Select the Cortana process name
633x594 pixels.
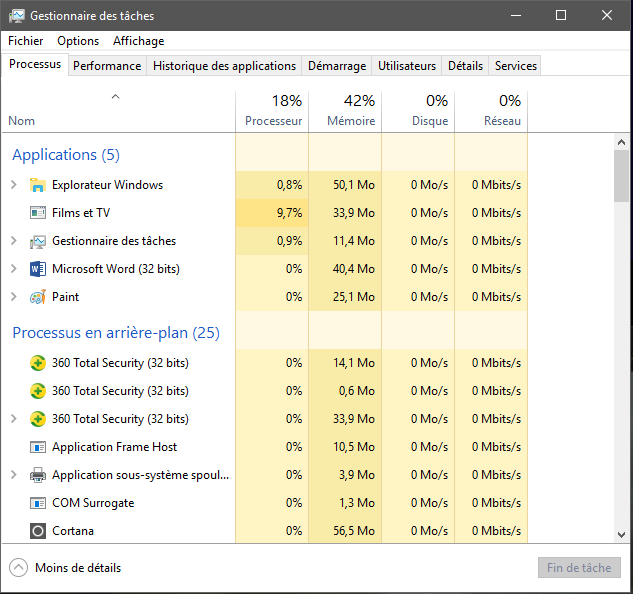(x=73, y=531)
